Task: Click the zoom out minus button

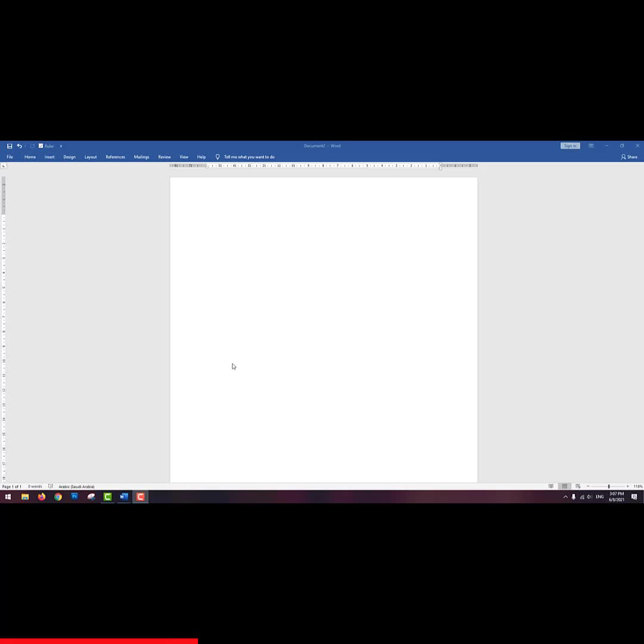Action: pos(588,487)
